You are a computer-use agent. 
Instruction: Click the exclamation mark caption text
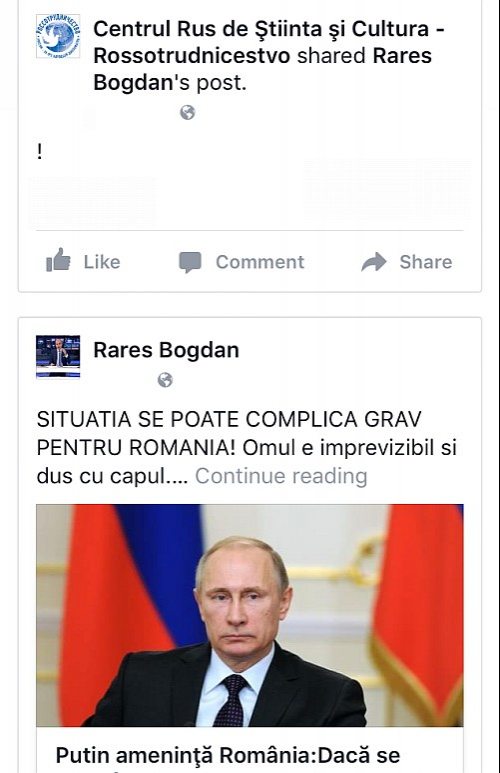point(39,151)
